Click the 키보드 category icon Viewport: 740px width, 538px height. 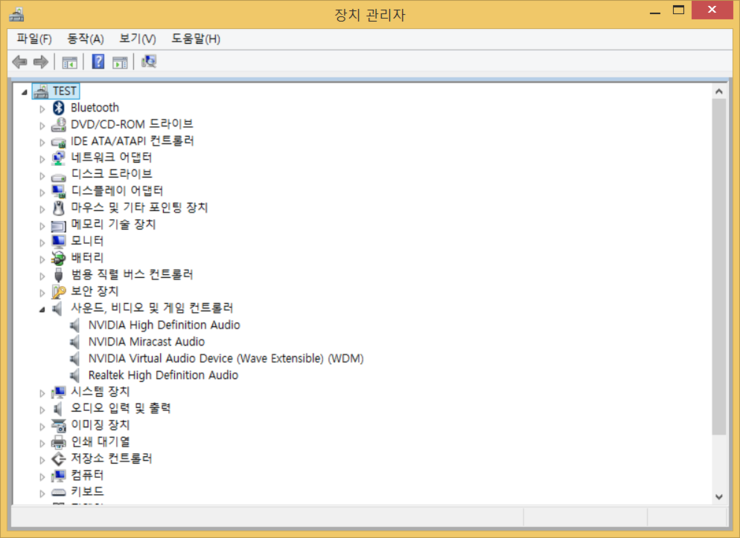(59, 493)
